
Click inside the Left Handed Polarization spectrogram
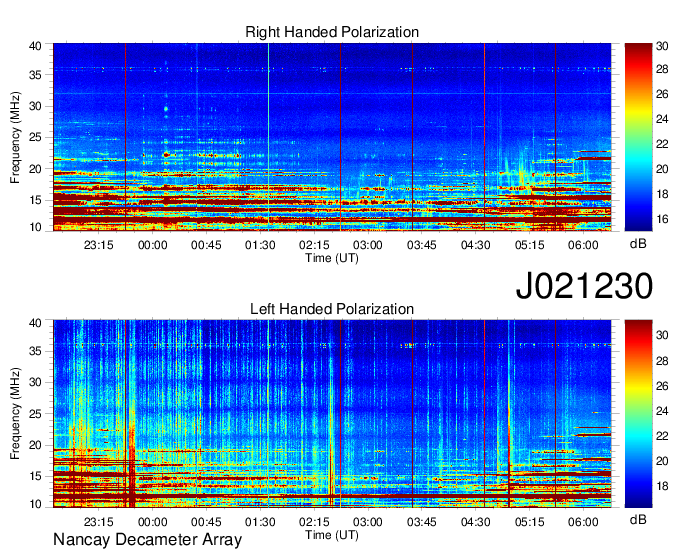coord(332,414)
